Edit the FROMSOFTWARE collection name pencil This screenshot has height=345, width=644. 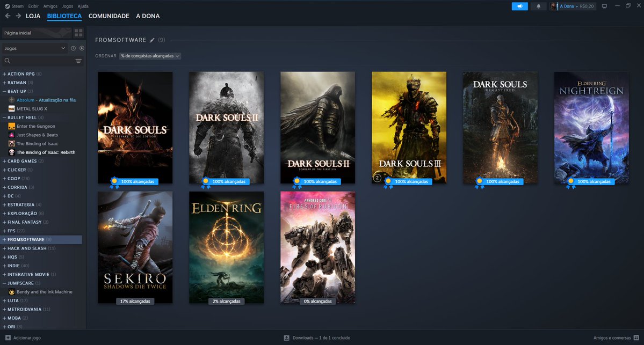coord(152,40)
